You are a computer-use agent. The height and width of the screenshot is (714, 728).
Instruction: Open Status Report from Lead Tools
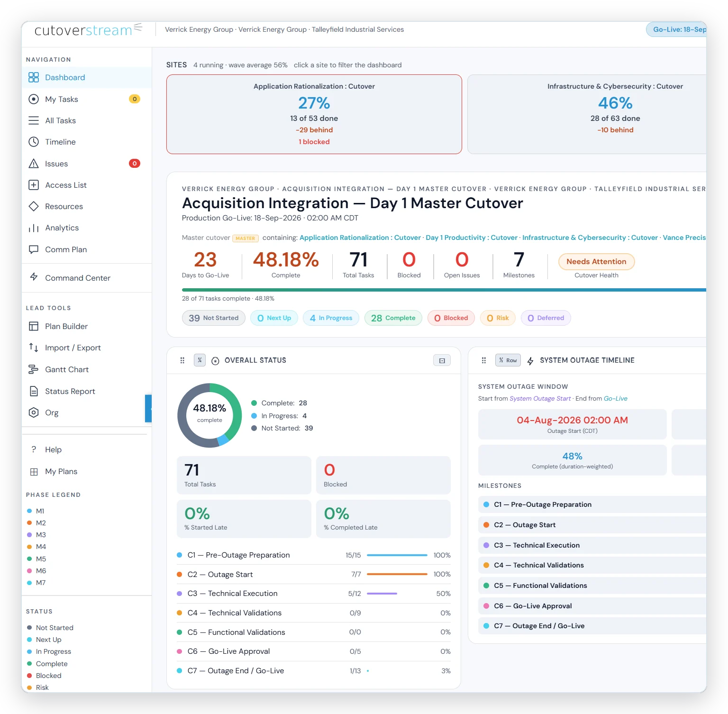tap(87, 391)
